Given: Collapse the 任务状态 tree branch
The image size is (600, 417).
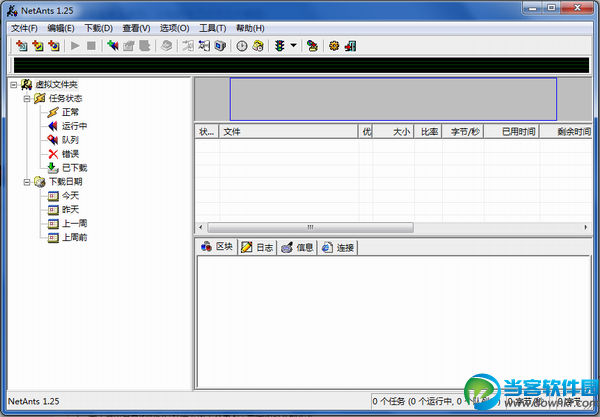Looking at the screenshot, I should [27, 99].
